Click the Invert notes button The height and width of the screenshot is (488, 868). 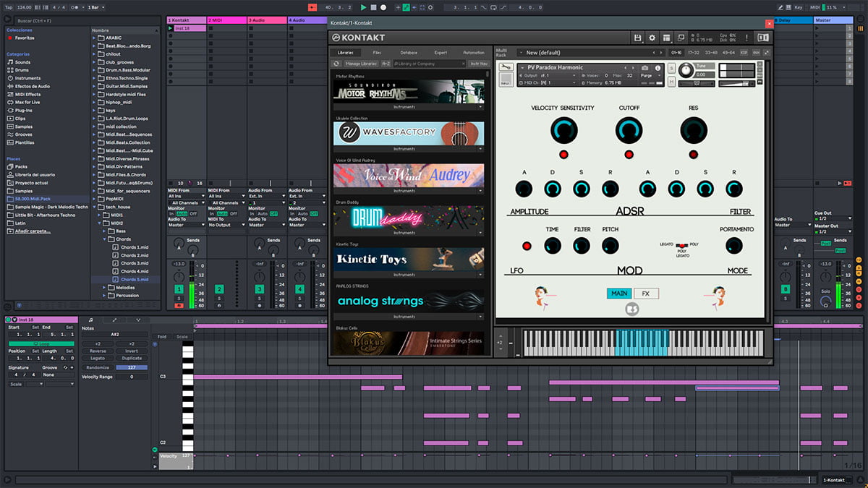click(x=132, y=351)
